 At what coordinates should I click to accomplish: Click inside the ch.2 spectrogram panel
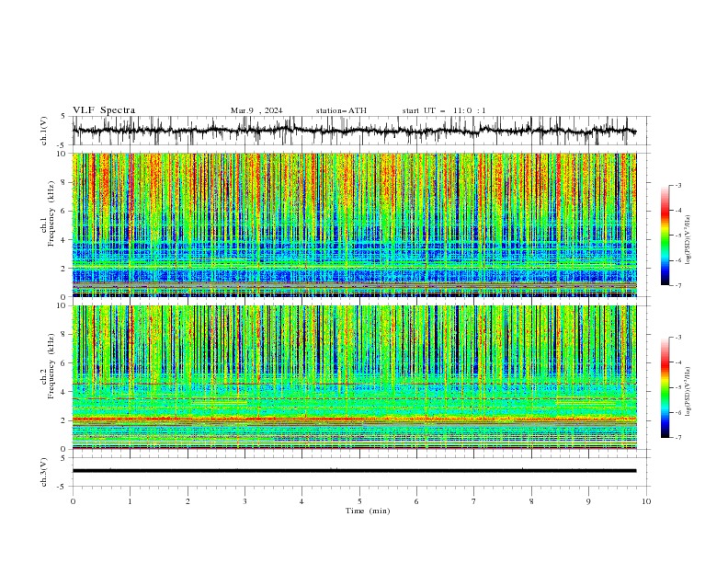coord(354,377)
